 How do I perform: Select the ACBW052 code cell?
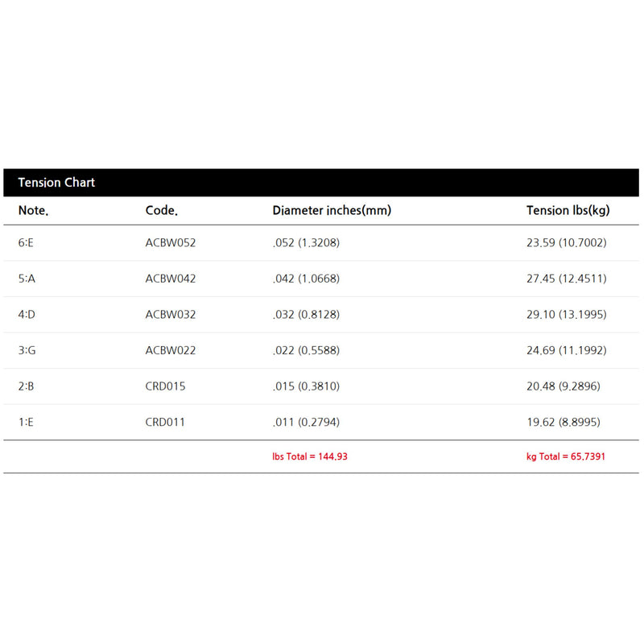[171, 242]
